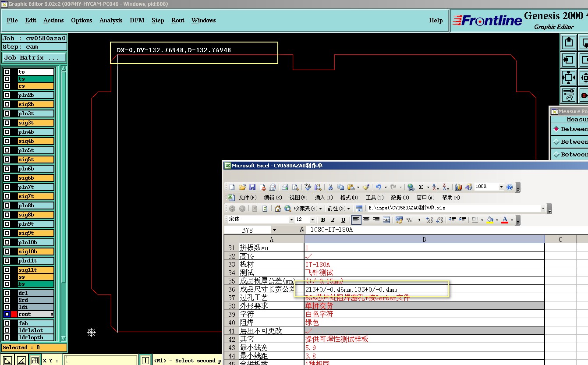Open the 前往 go dropdown in Excel
This screenshot has width=588, height=365.
click(338, 209)
